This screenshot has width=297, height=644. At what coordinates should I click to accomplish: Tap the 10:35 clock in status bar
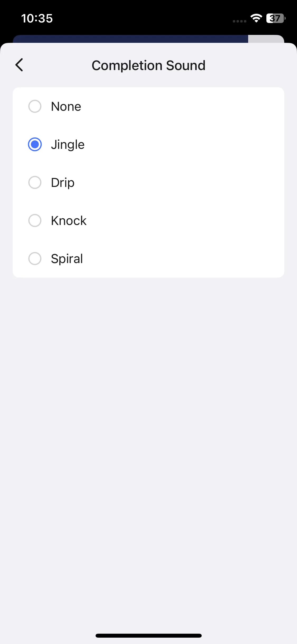37,19
